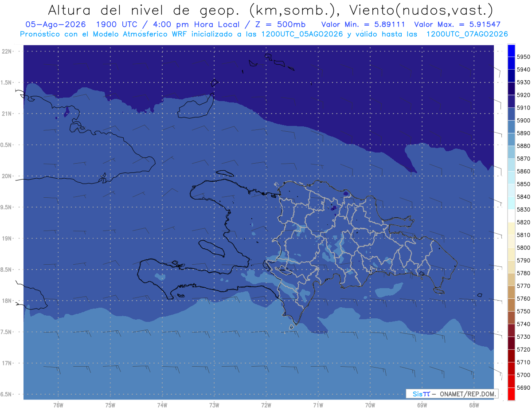Image resolution: width=532 pixels, height=411 pixels.
Task: Select the legend swatch between 5910 and 5920
Action: (x=511, y=101)
